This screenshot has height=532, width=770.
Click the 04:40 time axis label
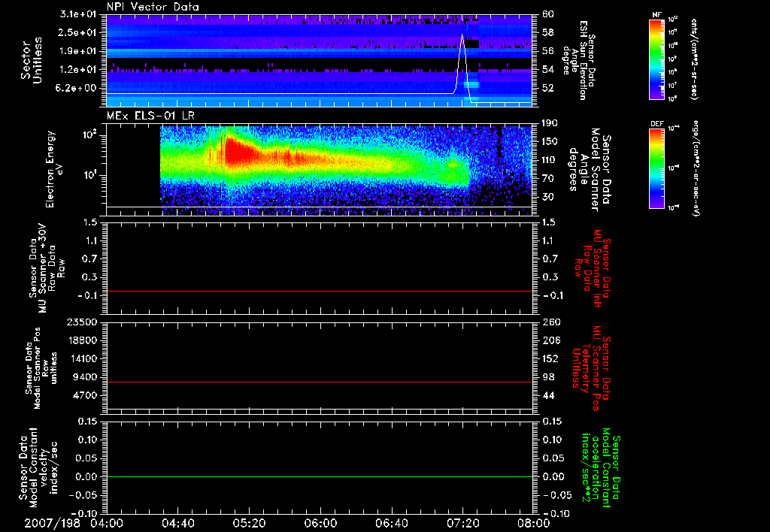tap(177, 523)
